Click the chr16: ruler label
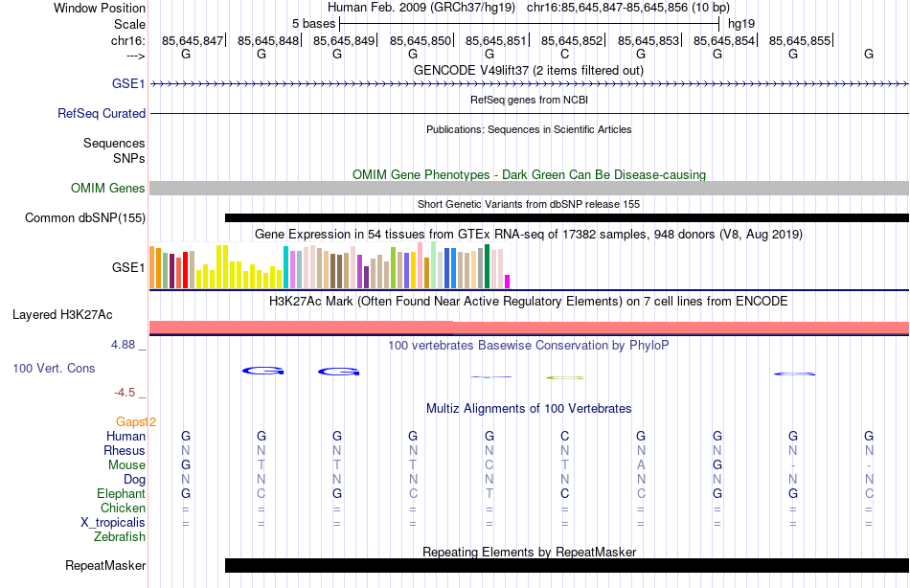 pyautogui.click(x=127, y=40)
